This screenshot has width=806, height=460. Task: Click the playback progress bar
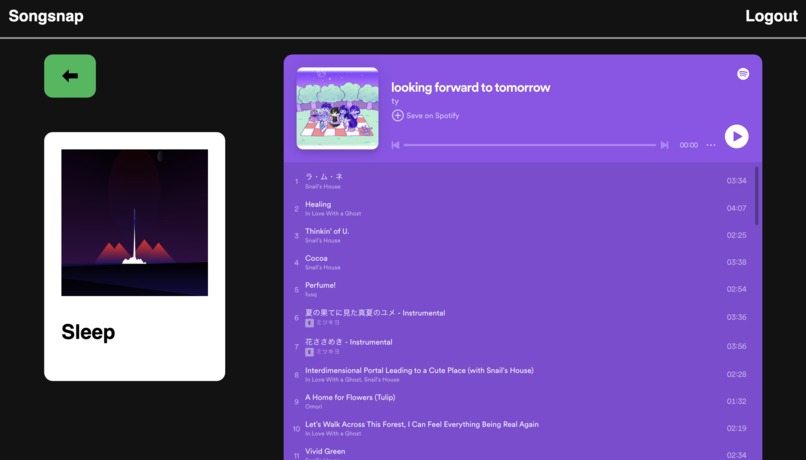point(529,145)
